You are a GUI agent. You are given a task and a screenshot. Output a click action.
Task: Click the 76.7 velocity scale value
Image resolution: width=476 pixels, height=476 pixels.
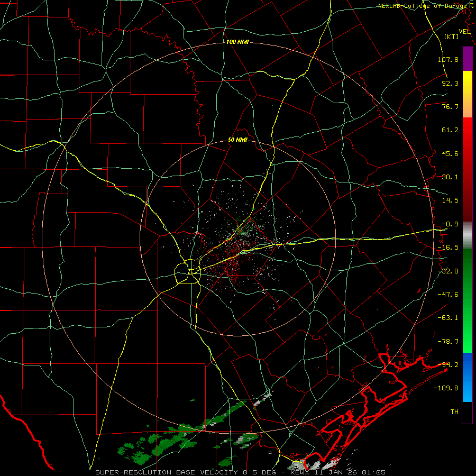(450, 106)
